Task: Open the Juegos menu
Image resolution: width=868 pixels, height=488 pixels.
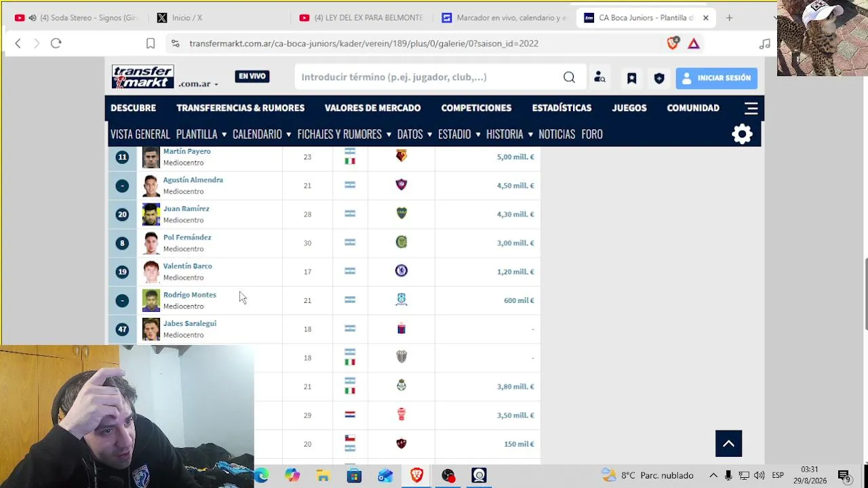Action: [x=629, y=108]
